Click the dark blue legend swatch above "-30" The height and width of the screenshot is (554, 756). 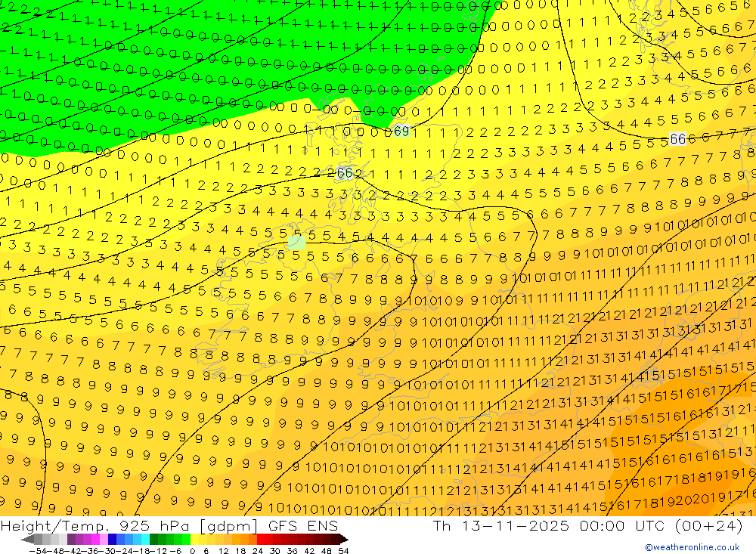[x=112, y=540]
